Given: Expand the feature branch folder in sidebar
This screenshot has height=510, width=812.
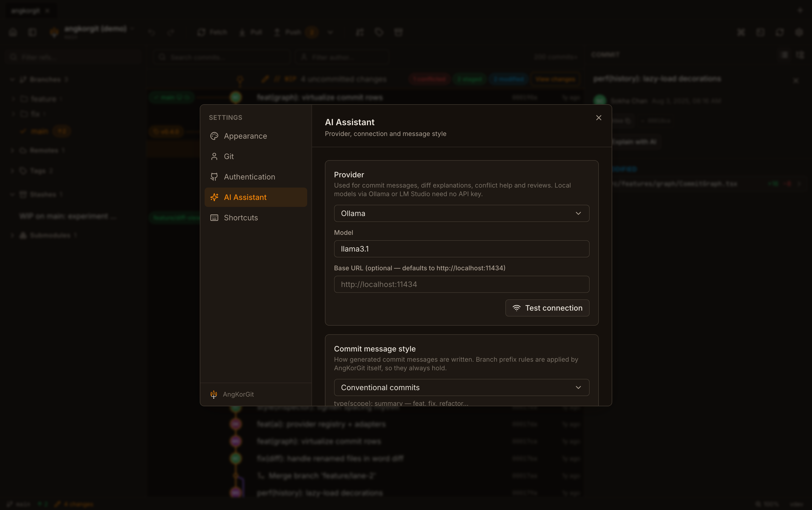Looking at the screenshot, I should [x=13, y=99].
